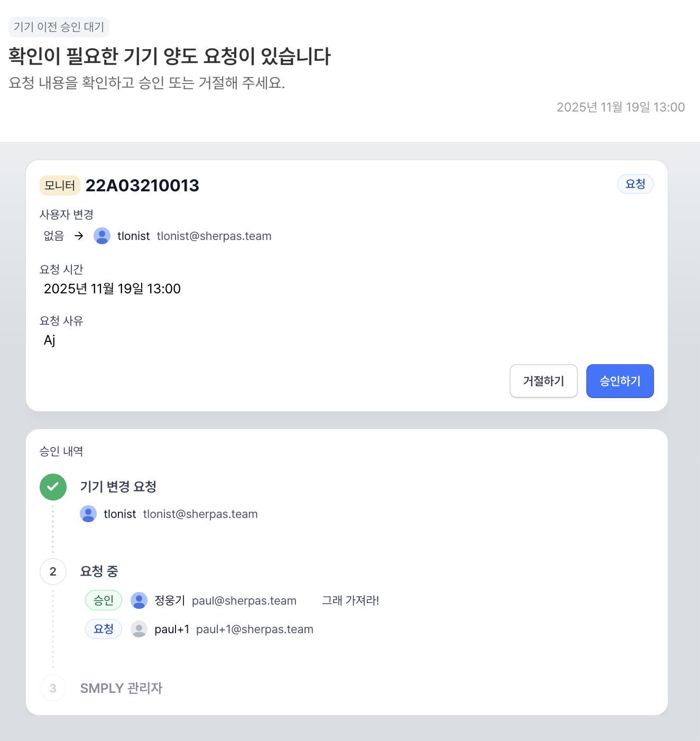This screenshot has height=741, width=700.
Task: Click the 기기 이전 승인 대기 tag
Action: pyautogui.click(x=59, y=27)
